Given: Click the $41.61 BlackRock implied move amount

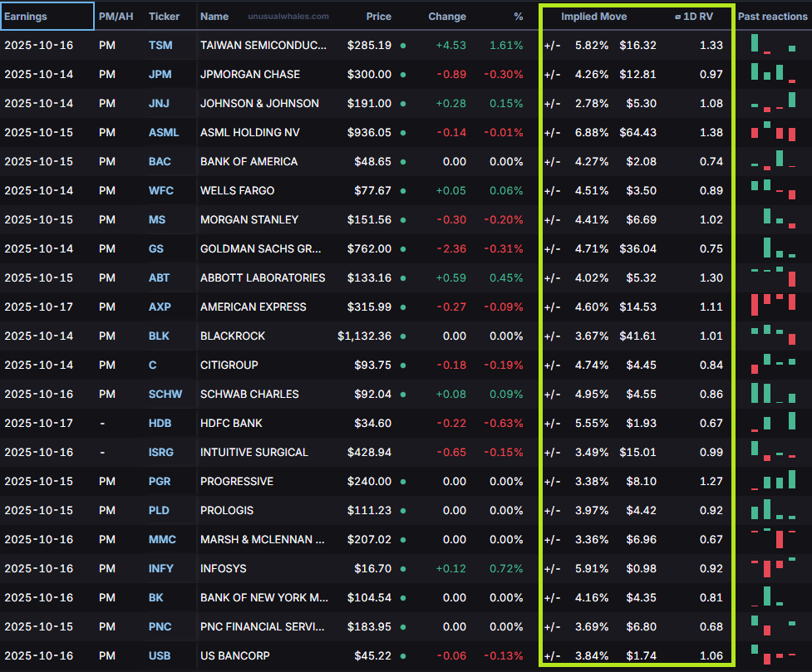Looking at the screenshot, I should [x=637, y=336].
